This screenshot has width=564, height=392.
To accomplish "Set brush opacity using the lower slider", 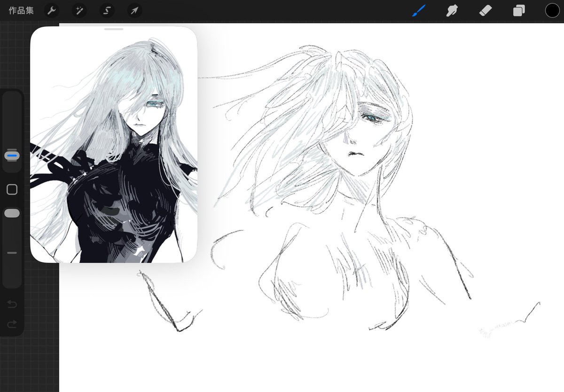I will pos(12,212).
